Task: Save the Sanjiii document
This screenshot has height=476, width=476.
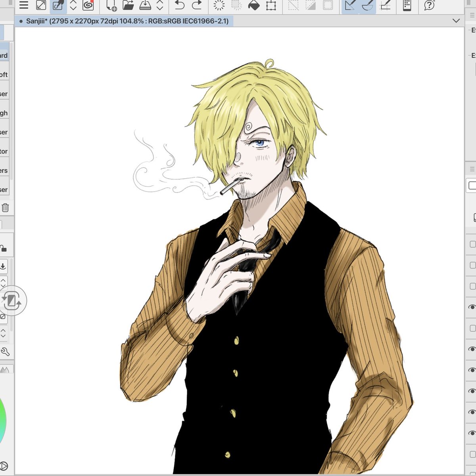Action: point(145,5)
